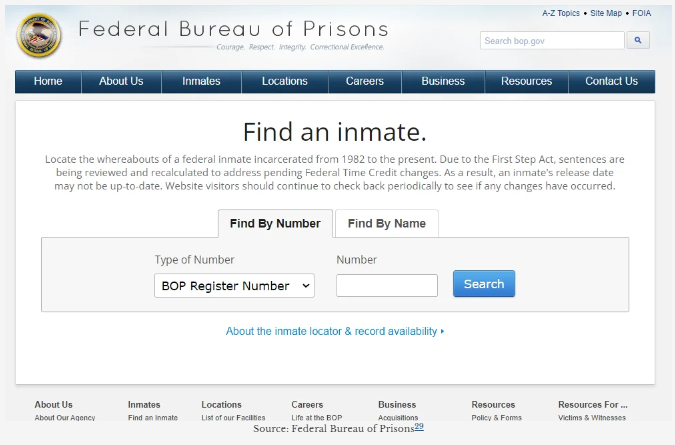Open the A-Z Topics link
This screenshot has width=675, height=445.
point(560,14)
